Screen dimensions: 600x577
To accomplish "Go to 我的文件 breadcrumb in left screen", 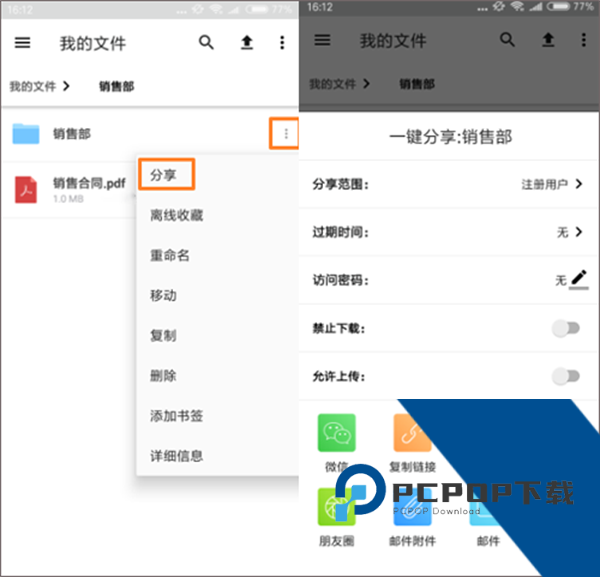I will [33, 86].
